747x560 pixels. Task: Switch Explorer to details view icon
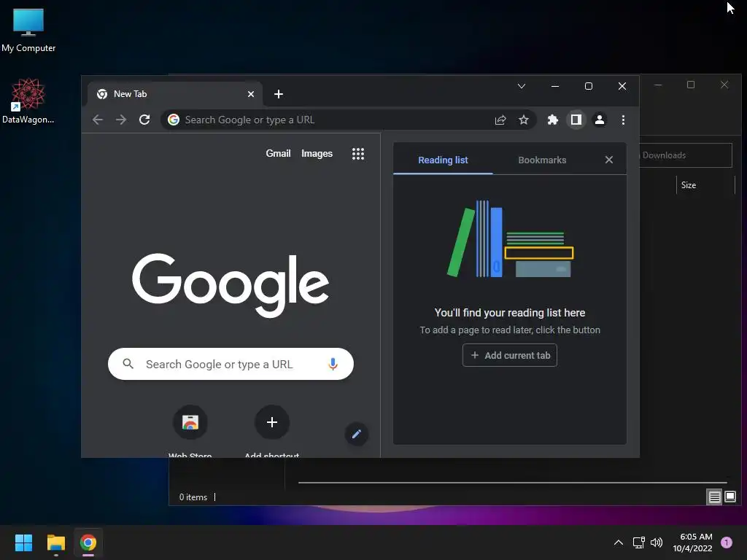[x=715, y=497]
